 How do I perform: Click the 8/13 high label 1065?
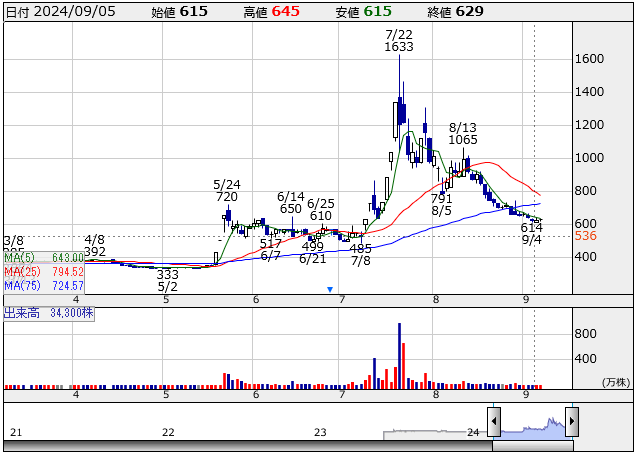(x=463, y=140)
